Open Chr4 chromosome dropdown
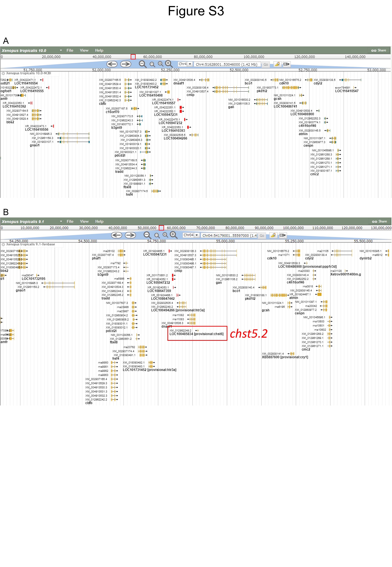Screen dimensions: 392x567 [x=190, y=64]
